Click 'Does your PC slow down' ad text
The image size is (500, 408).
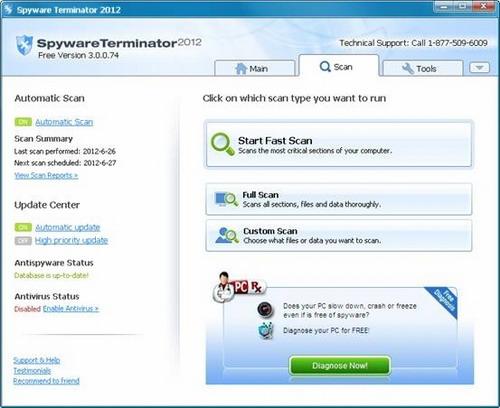[x=350, y=310]
